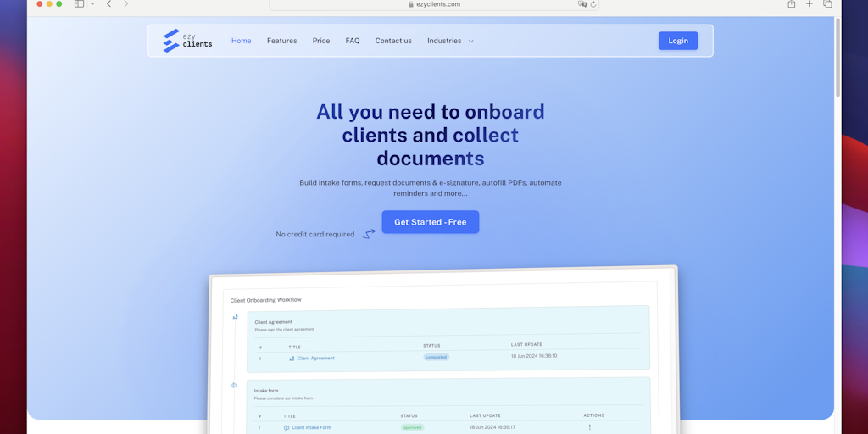Viewport: 868px width, 434px height.
Task: Click the ezyclients.com address bar
Action: click(434, 4)
